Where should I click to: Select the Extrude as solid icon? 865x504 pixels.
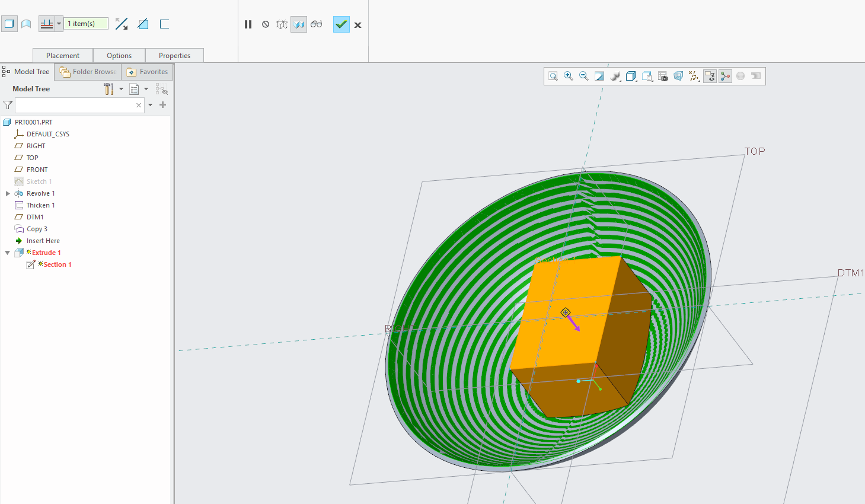(x=9, y=24)
